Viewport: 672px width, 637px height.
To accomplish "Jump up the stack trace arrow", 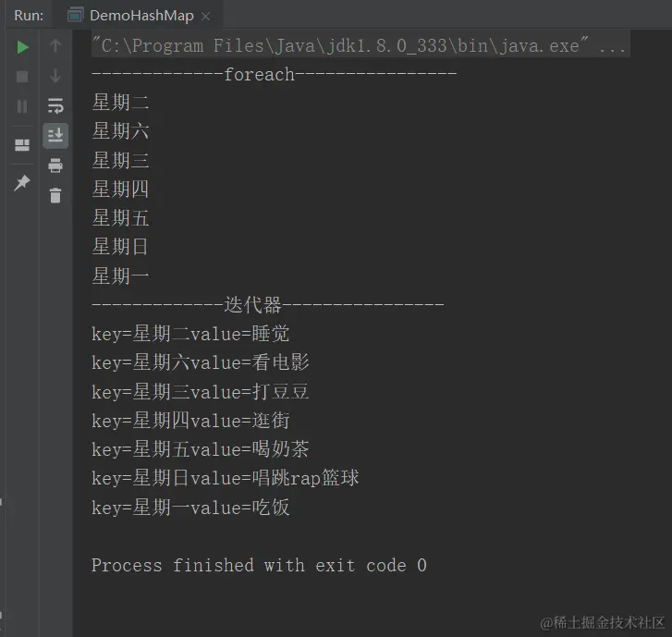I will 55,45.
